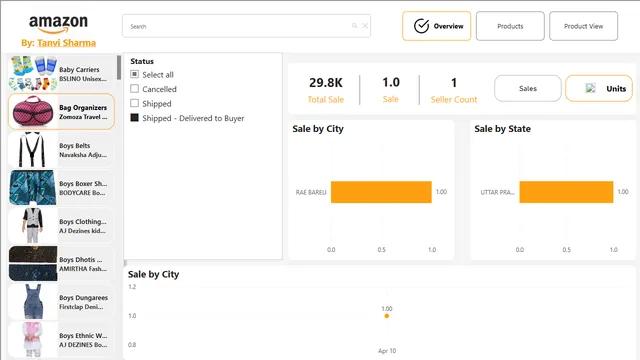Click the 29.8K Total Sale value

[x=326, y=83]
